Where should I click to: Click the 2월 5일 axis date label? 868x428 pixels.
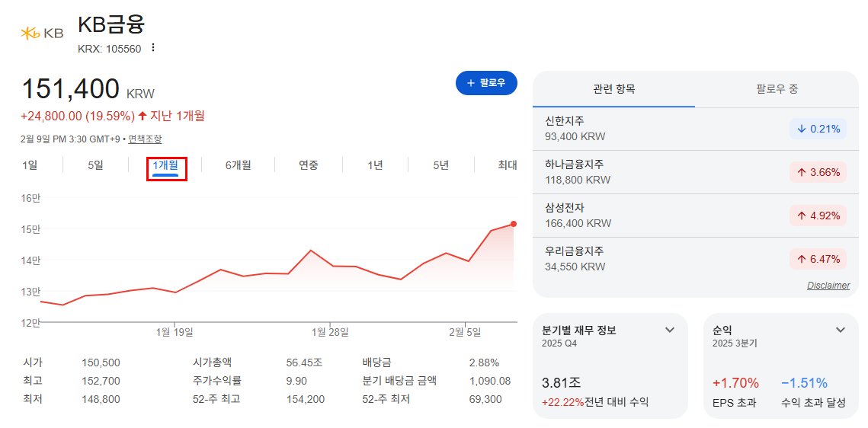tap(465, 332)
